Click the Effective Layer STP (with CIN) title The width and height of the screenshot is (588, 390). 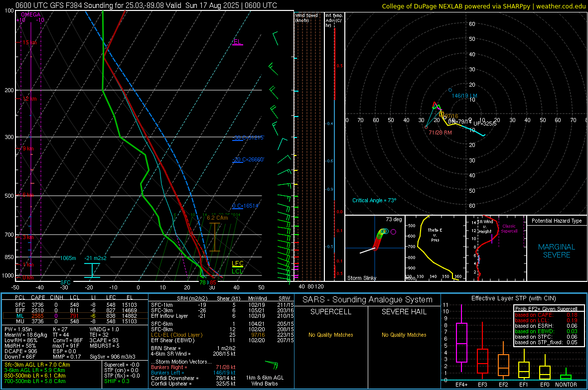pos(513,298)
